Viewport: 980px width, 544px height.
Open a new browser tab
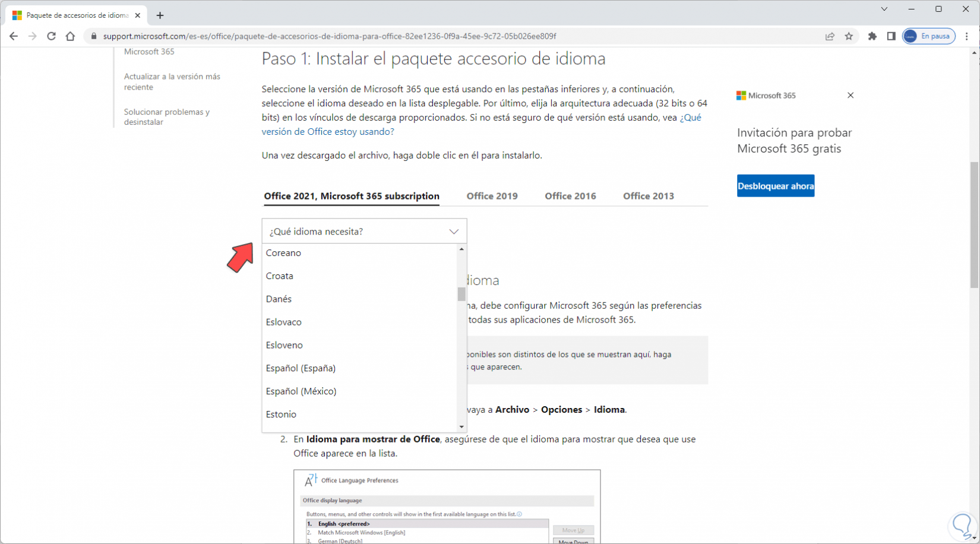click(x=160, y=15)
